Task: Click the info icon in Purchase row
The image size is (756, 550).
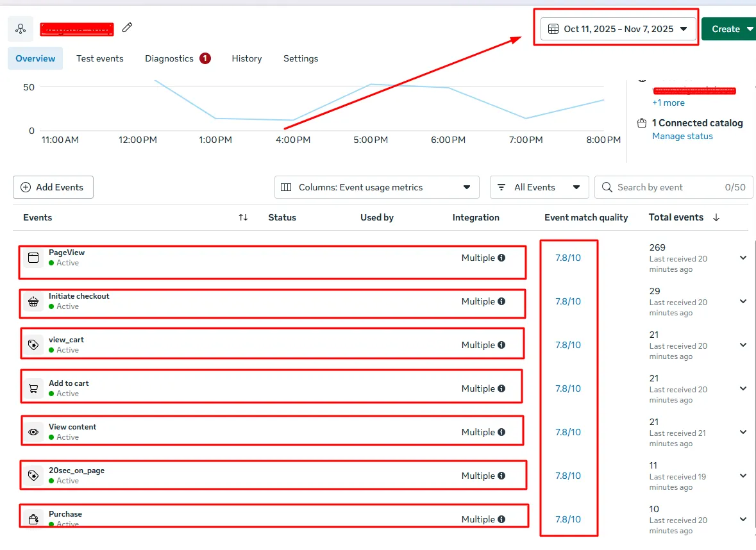Action: (x=501, y=519)
